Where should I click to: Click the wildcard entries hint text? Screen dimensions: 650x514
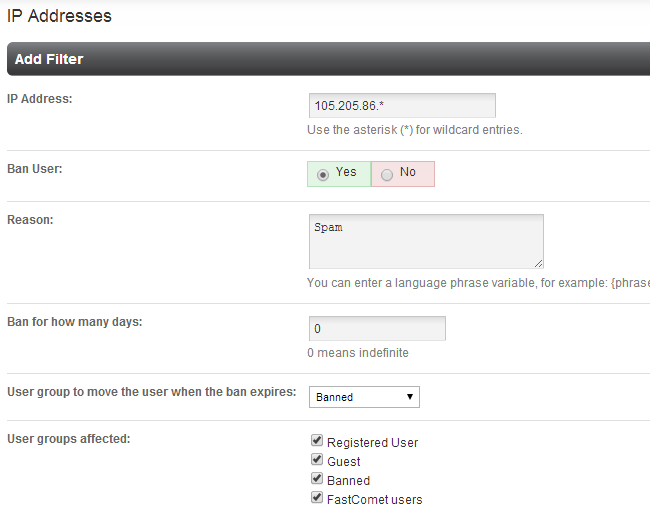[x=415, y=130]
